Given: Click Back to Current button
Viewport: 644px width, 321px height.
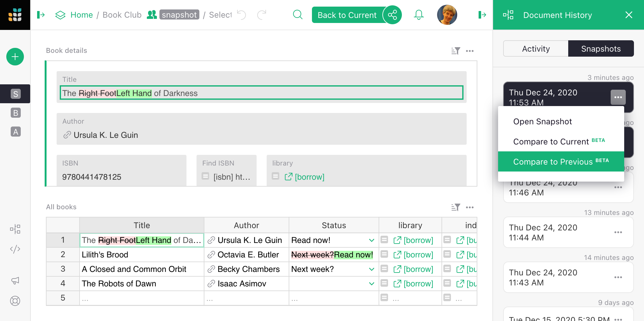Looking at the screenshot, I should point(347,15).
